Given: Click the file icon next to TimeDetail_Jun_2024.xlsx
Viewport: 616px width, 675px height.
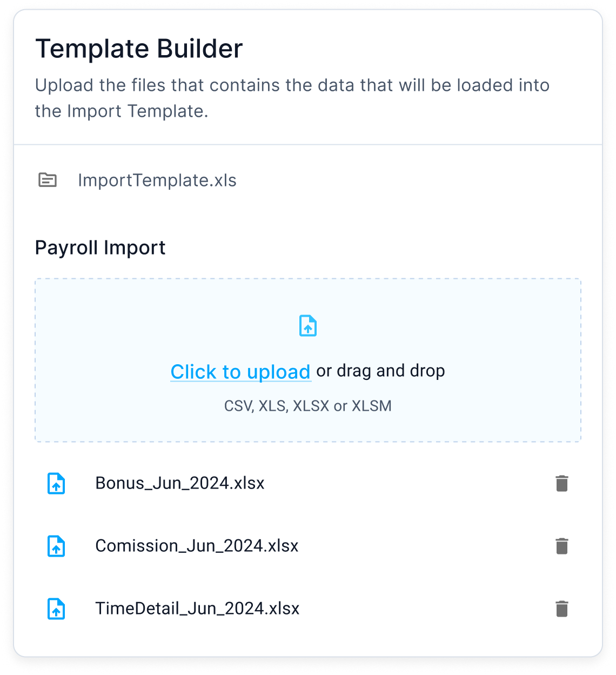Looking at the screenshot, I should (x=56, y=609).
